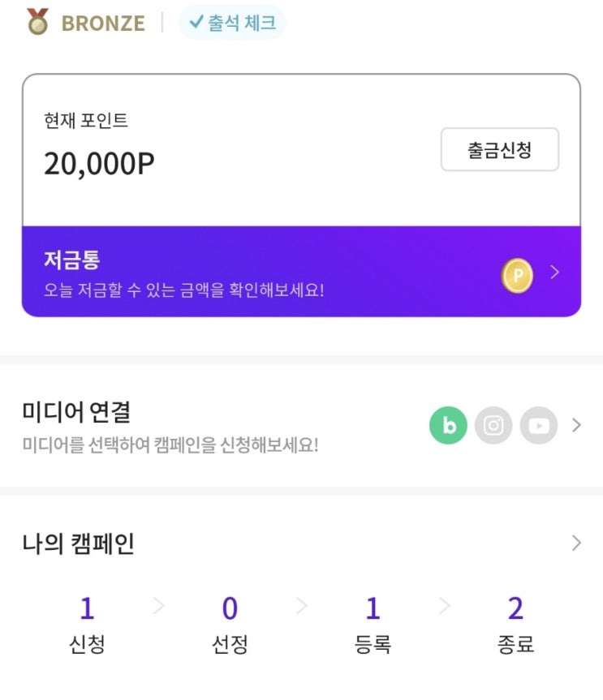This screenshot has height=700, width=603.
Task: Click the BRONZE grade label
Action: tap(103, 24)
